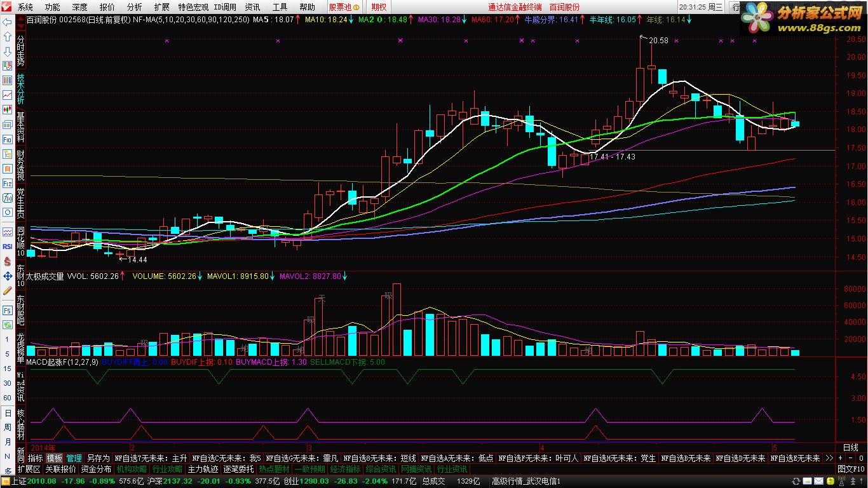
Task: Open the 龙虎榜单 vertical tab
Action: [x=21, y=348]
